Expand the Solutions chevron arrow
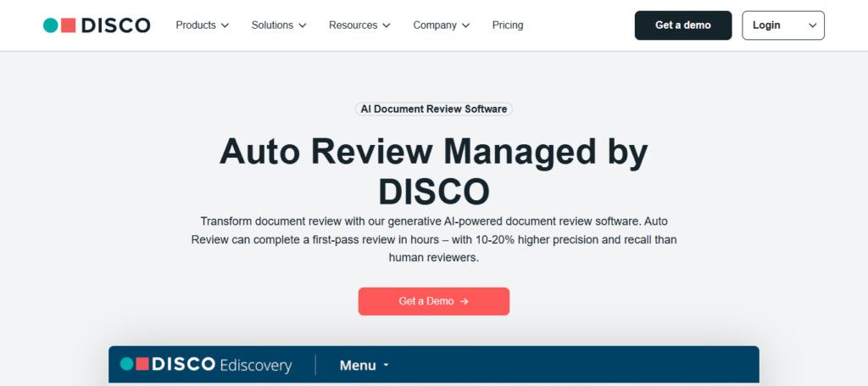 pyautogui.click(x=303, y=25)
